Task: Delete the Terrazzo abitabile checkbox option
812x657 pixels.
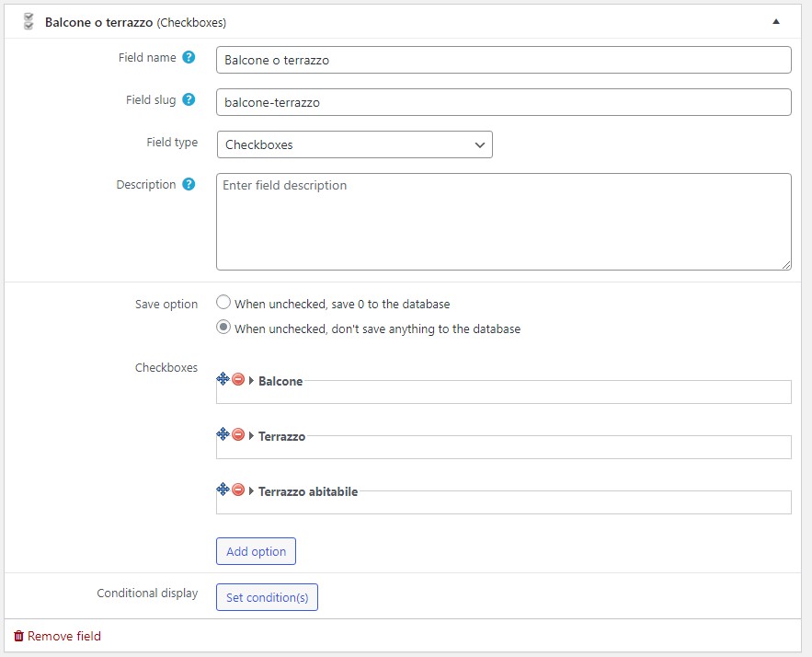Action: [x=238, y=490]
